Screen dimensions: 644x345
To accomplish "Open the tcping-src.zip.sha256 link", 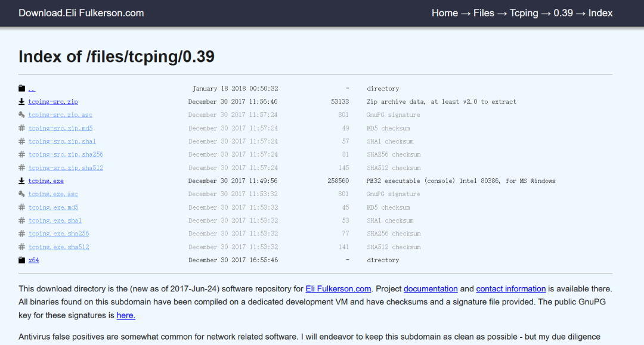I will (x=66, y=154).
